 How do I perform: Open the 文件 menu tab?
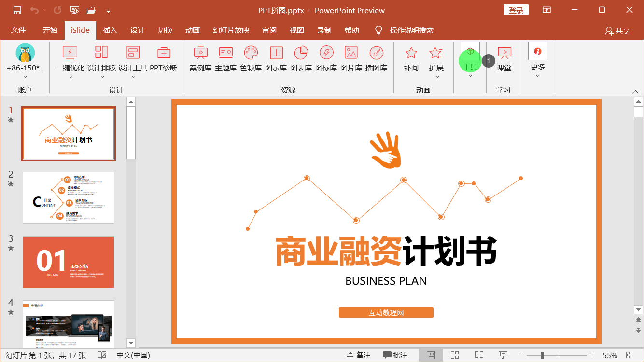coord(18,30)
